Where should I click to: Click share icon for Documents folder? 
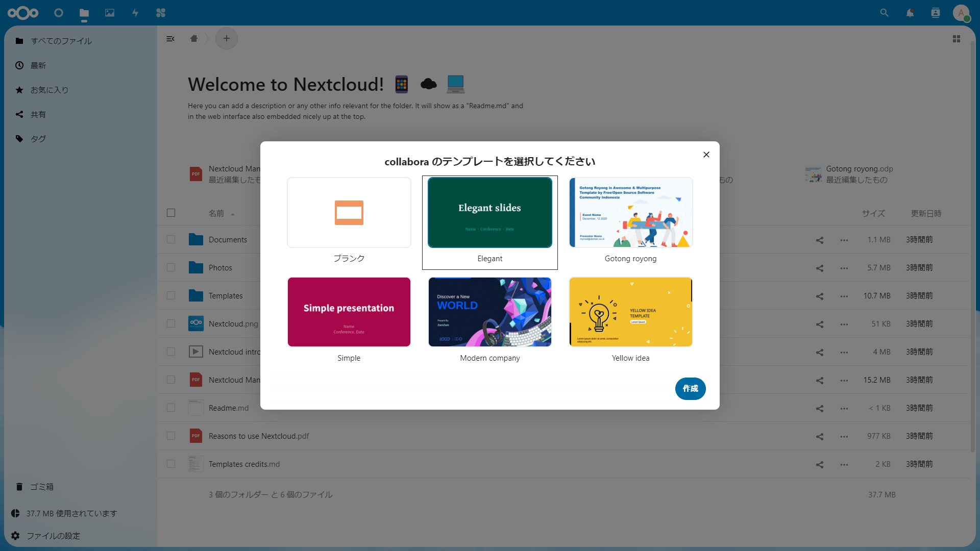coord(819,240)
